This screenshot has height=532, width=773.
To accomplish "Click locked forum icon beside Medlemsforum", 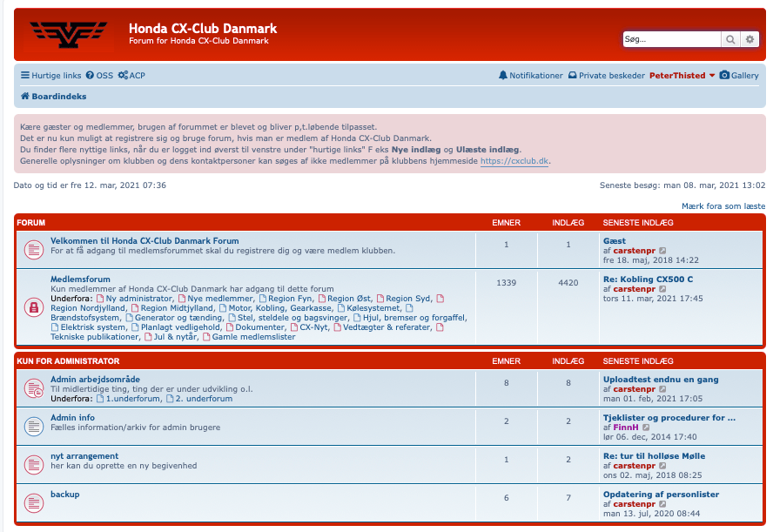I will pos(34,307).
